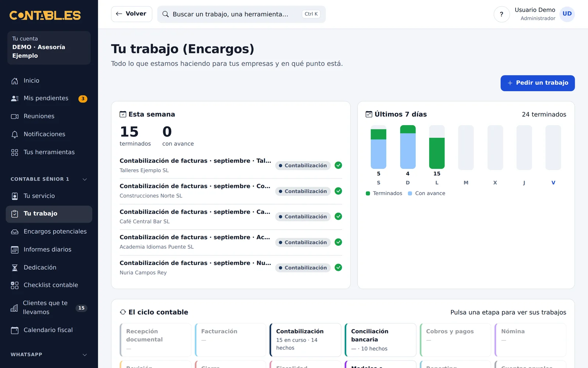Screen dimensions: 588x368
Task: Go to Reuniones section
Action: point(49,116)
